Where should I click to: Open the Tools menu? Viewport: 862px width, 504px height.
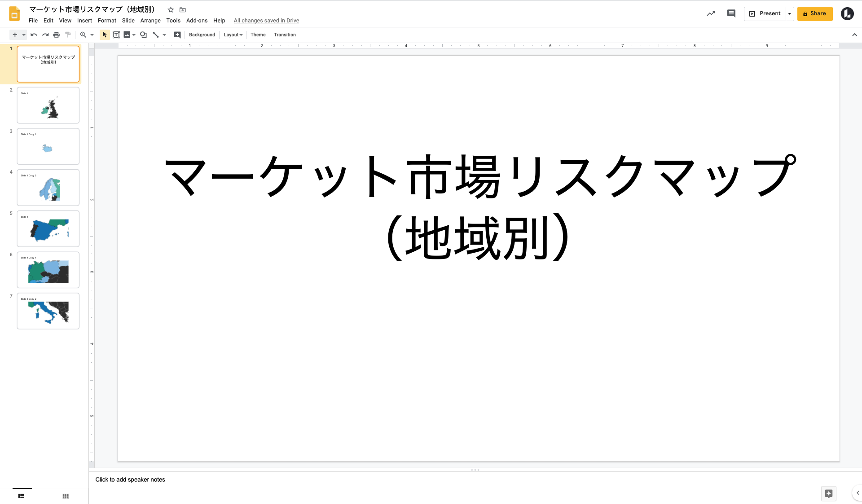(x=173, y=20)
